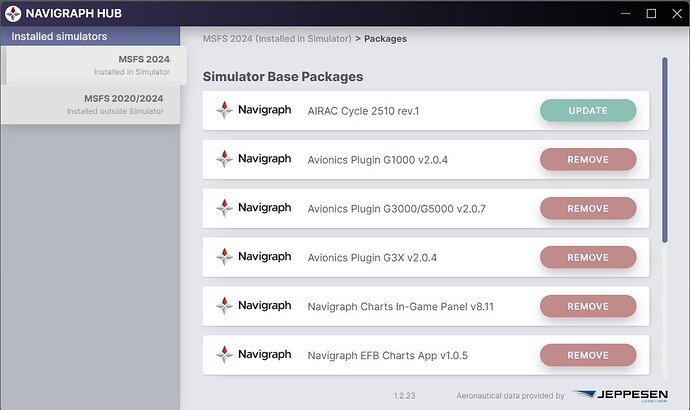Maximize the Navigraph Hub window
The height and width of the screenshot is (410, 690).
(651, 13)
